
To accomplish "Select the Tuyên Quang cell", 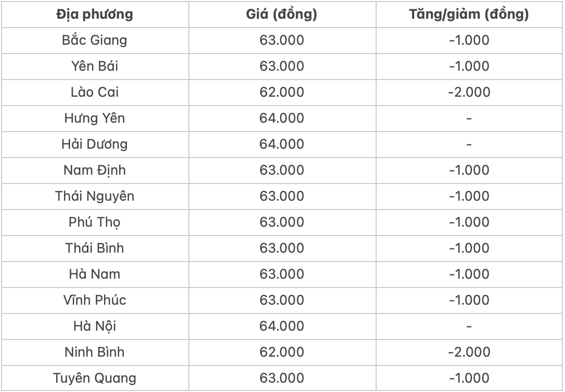I will (x=95, y=378).
